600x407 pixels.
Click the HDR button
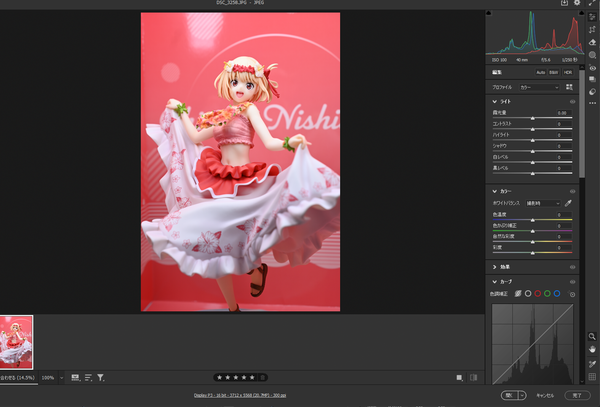(567, 72)
